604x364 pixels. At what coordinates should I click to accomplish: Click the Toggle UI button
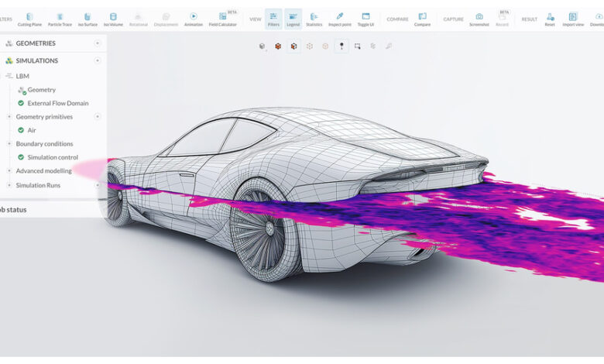click(365, 19)
